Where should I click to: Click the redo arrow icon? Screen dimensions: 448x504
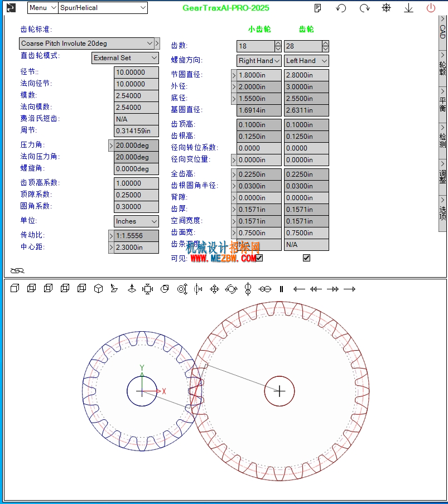pyautogui.click(x=364, y=8)
